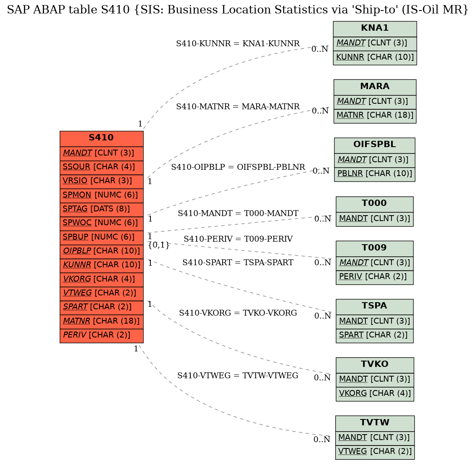Screen dimensions: 476x464
Task: Select the VRSIO [CHAR (3)] row
Action: tap(101, 181)
